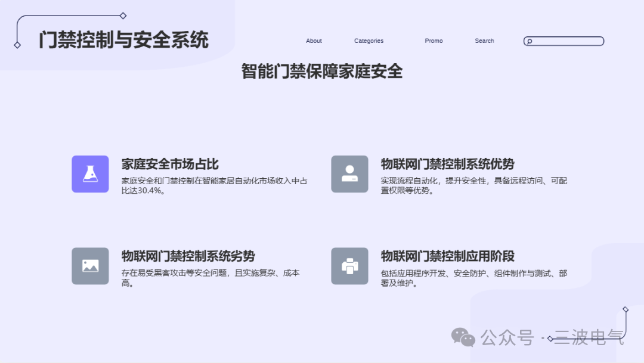This screenshot has height=363, width=644.
Task: Click the description mentioning 30.4%
Action: point(215,185)
